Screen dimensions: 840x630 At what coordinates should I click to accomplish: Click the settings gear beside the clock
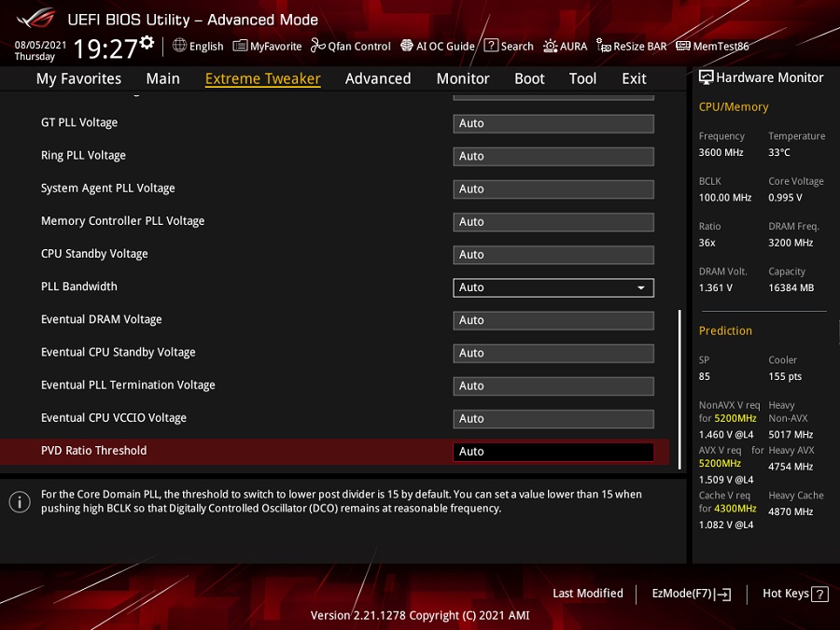(147, 42)
